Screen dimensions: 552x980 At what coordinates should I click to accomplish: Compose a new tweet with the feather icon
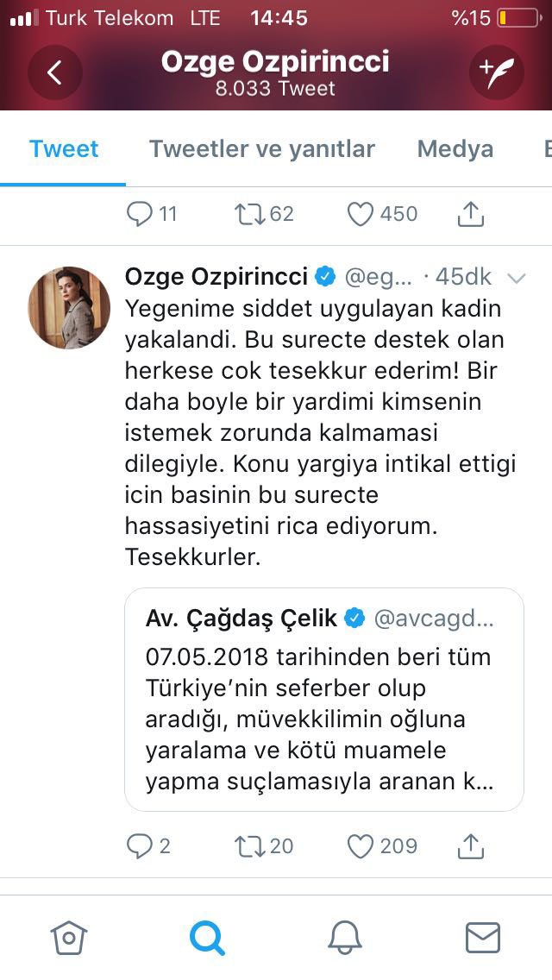[x=496, y=72]
